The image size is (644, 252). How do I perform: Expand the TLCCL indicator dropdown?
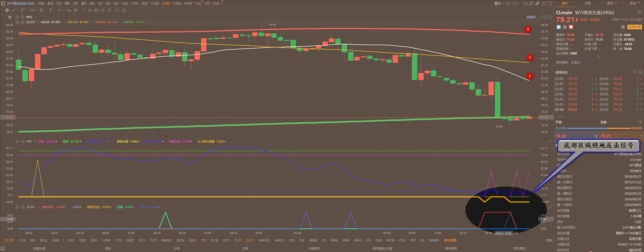[39, 207]
